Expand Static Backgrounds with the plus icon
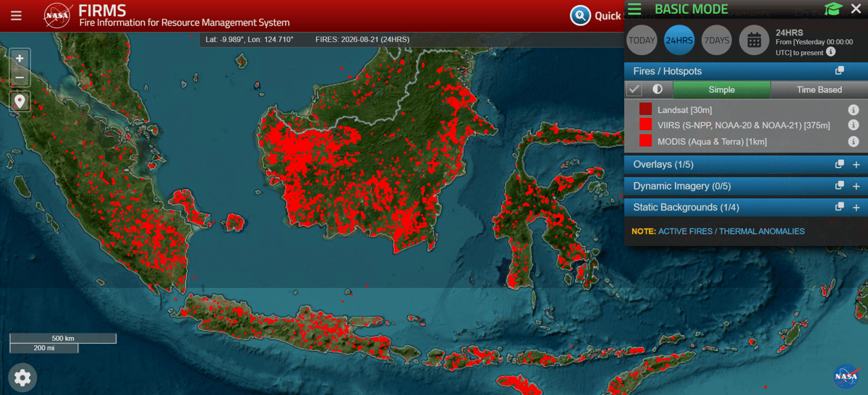The image size is (868, 395). pyautogui.click(x=856, y=207)
